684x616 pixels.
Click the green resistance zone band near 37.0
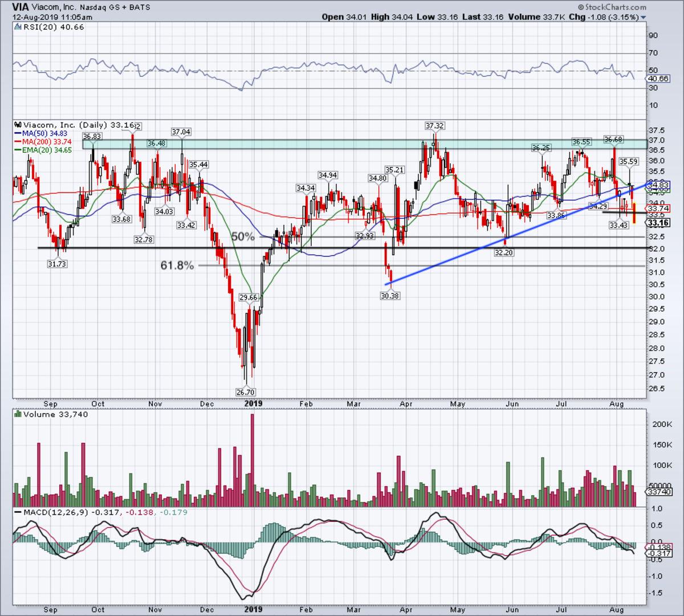click(x=365, y=144)
